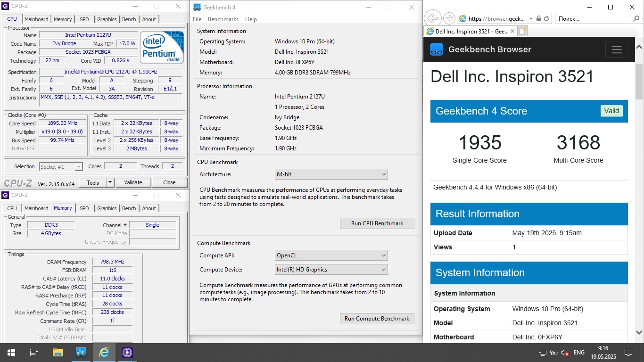The image size is (644, 362).
Task: Click the green Valid badge
Action: click(x=611, y=111)
